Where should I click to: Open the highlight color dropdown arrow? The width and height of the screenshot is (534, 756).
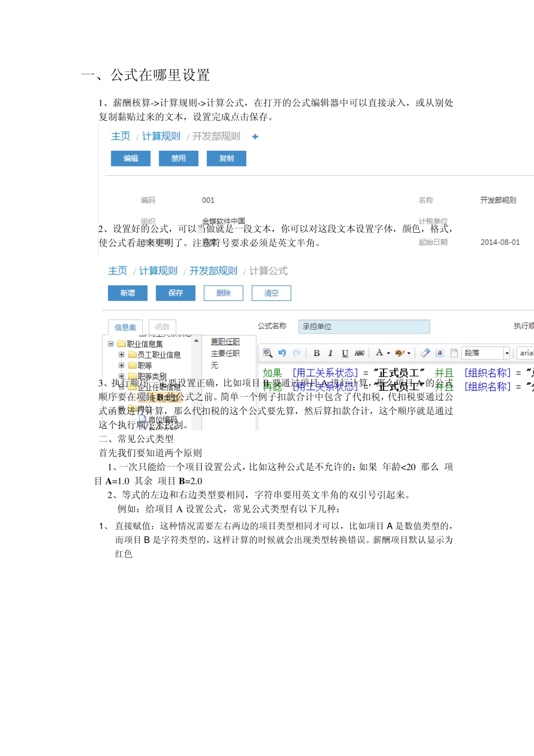tap(409, 353)
